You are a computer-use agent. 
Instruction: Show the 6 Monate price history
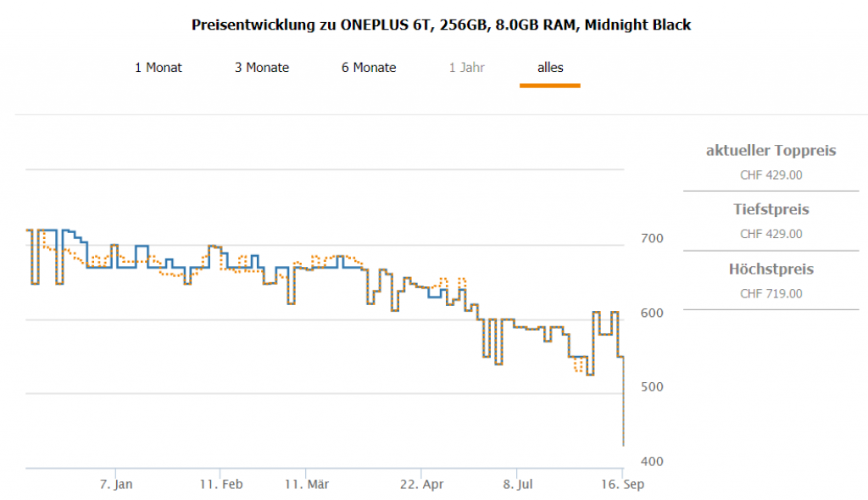pyautogui.click(x=369, y=68)
